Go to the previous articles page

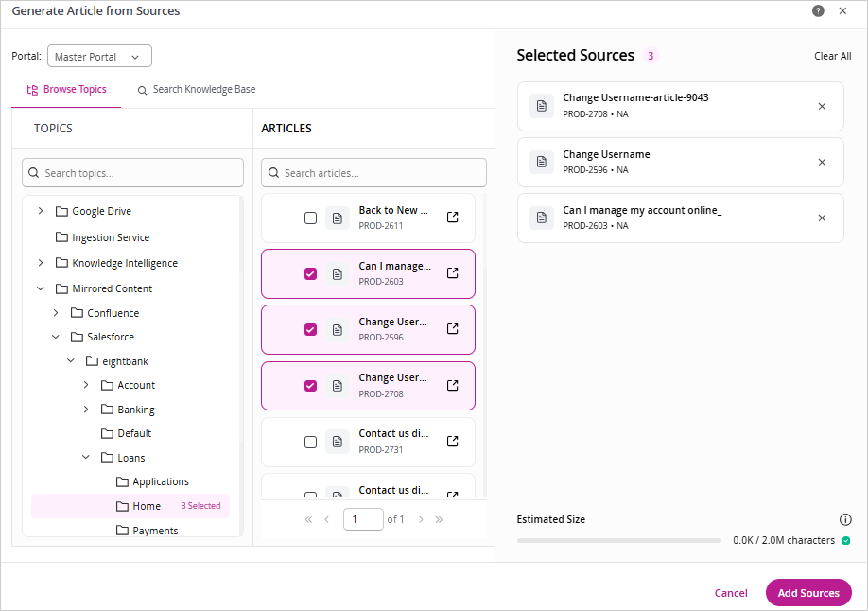coord(326,519)
